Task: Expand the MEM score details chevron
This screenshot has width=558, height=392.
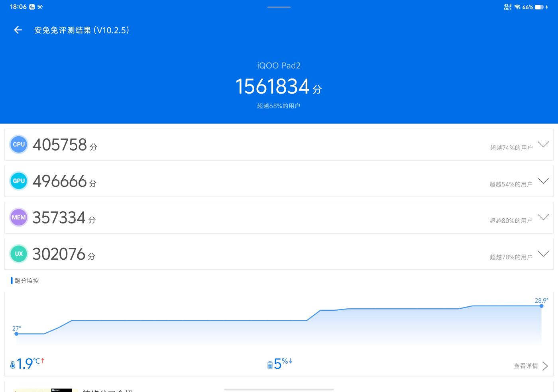Action: pos(543,217)
